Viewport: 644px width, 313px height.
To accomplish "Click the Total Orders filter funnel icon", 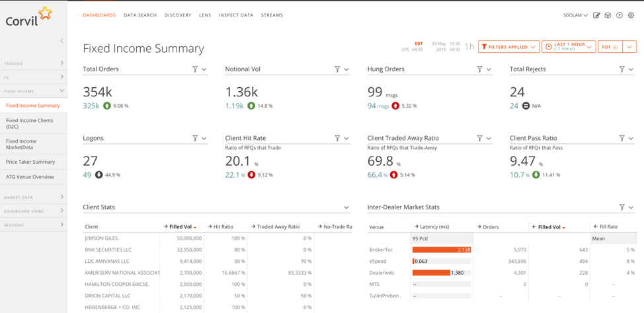I will [195, 69].
